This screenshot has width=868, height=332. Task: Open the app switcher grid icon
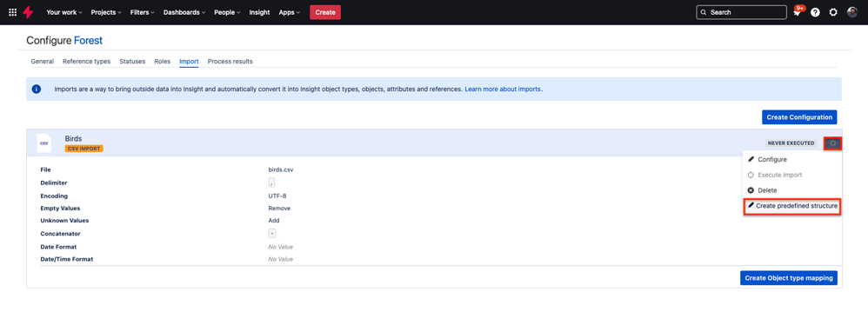(13, 12)
